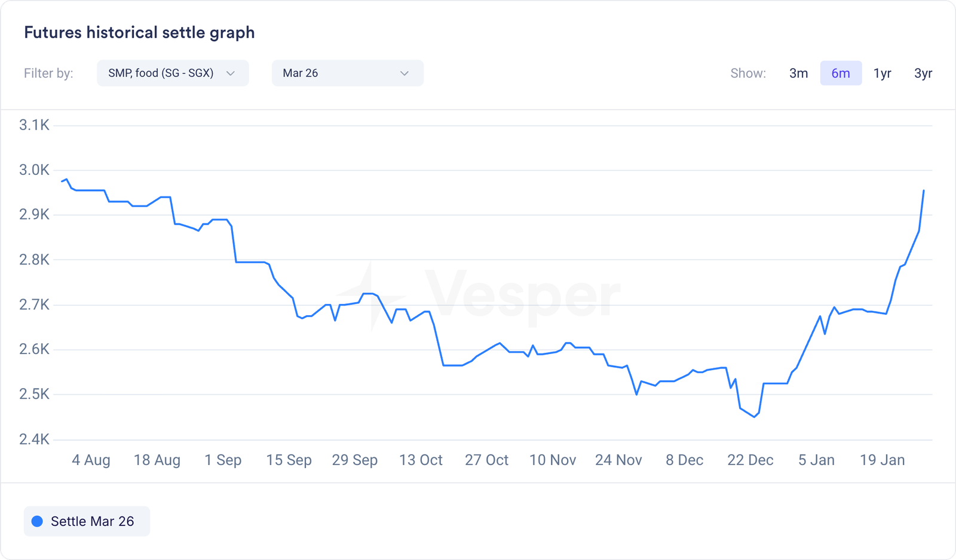Image resolution: width=956 pixels, height=560 pixels.
Task: Click the latest data point at chart end
Action: coord(924,190)
